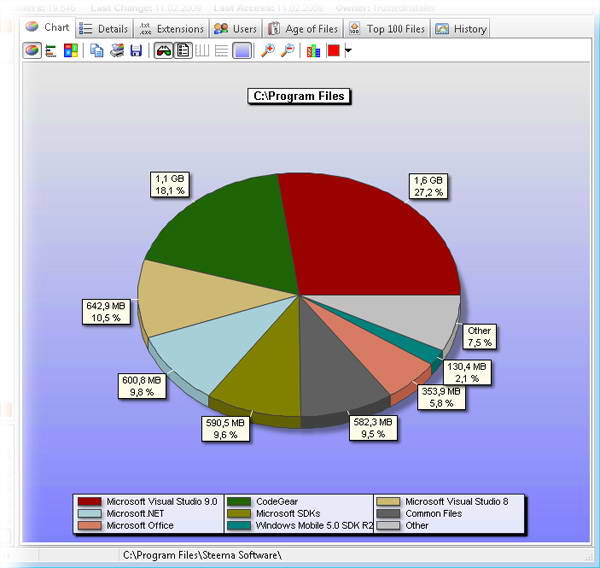Click the status bar path 'C:\Program Files\Steema Software\'
This screenshot has width=600, height=568.
(202, 555)
